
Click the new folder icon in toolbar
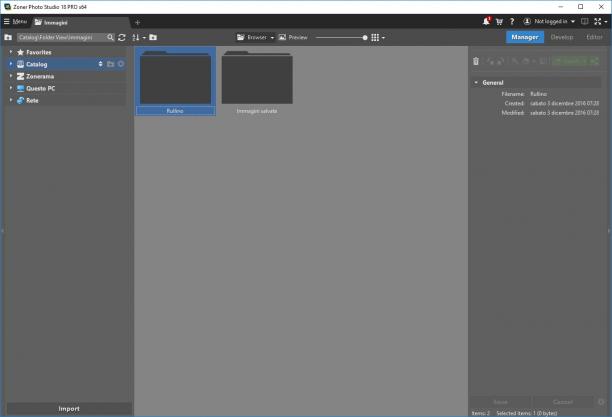tap(153, 37)
